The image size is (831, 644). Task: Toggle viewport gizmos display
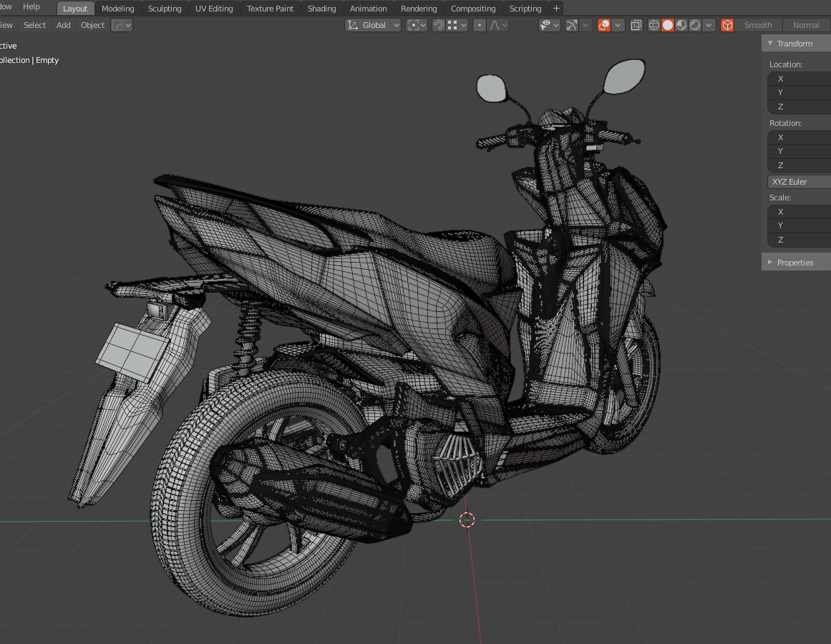click(x=571, y=25)
